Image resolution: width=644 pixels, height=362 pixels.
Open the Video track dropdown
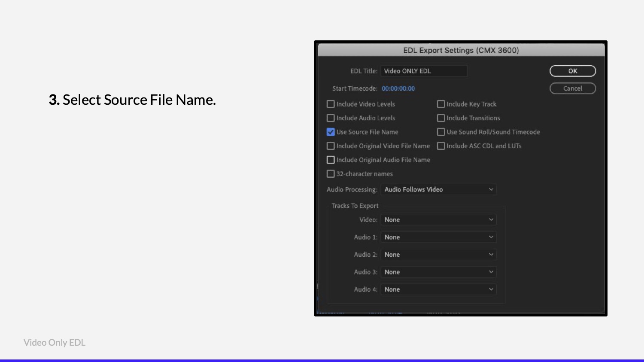438,219
